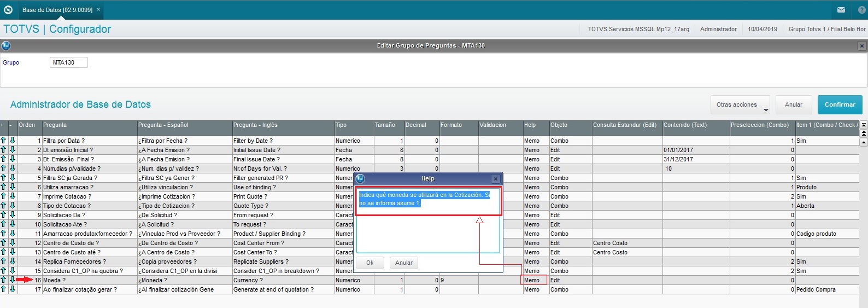
Task: Move down the Centro de Custo até row
Action: (13, 252)
